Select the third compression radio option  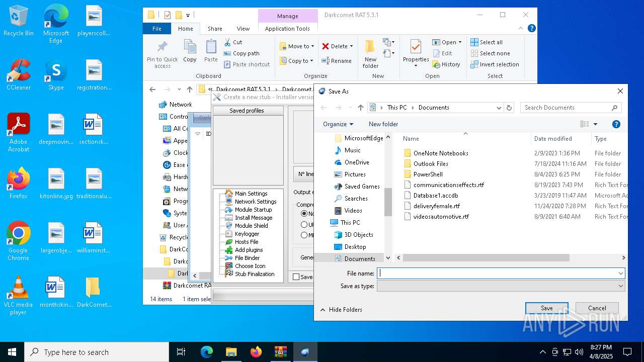click(304, 235)
